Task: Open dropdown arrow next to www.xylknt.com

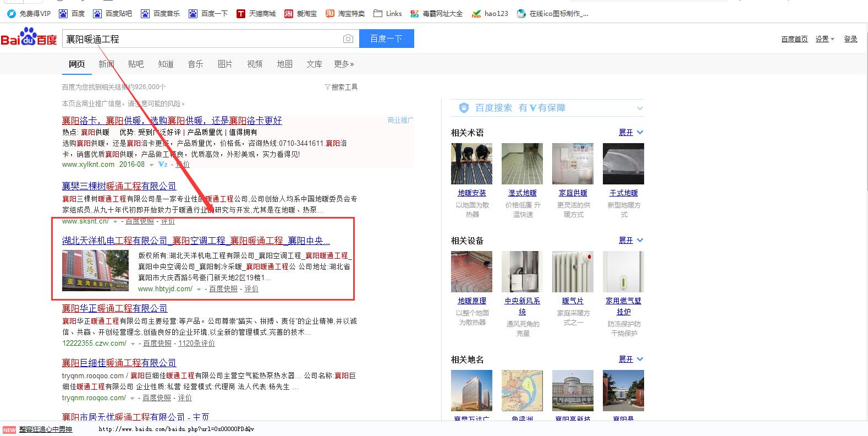Action: click(x=151, y=165)
